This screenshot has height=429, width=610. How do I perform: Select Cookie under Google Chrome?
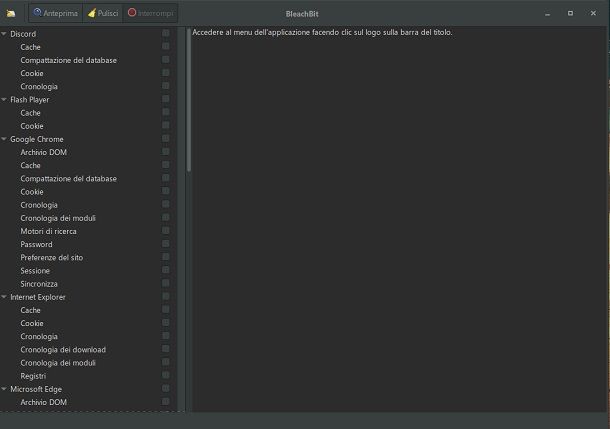pyautogui.click(x=32, y=192)
